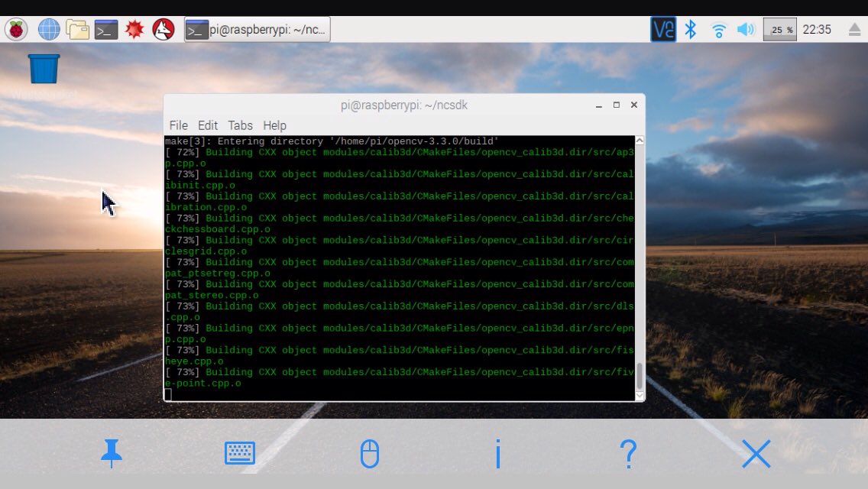
Task: Click the eject media tray icon
Action: 855,29
